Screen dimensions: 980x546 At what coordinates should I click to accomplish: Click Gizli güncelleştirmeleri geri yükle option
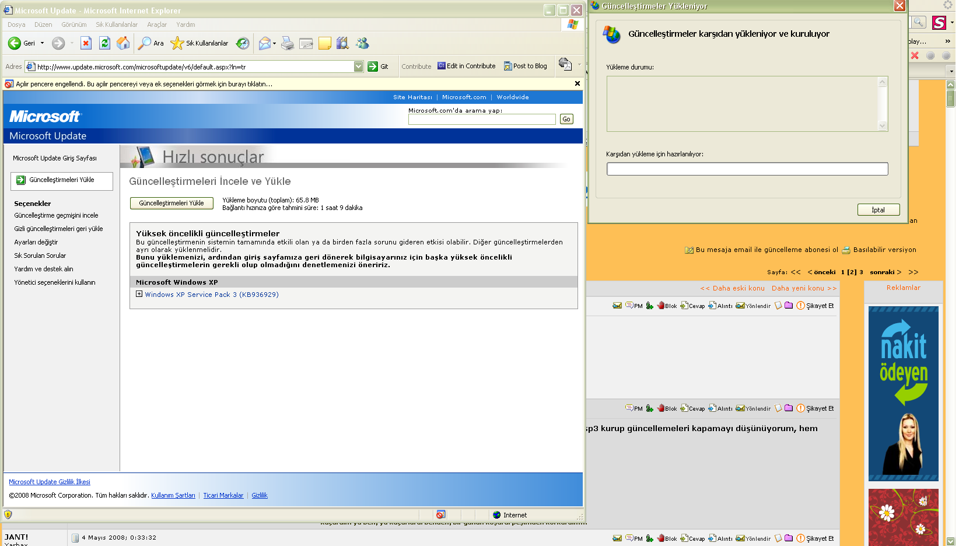pos(58,229)
